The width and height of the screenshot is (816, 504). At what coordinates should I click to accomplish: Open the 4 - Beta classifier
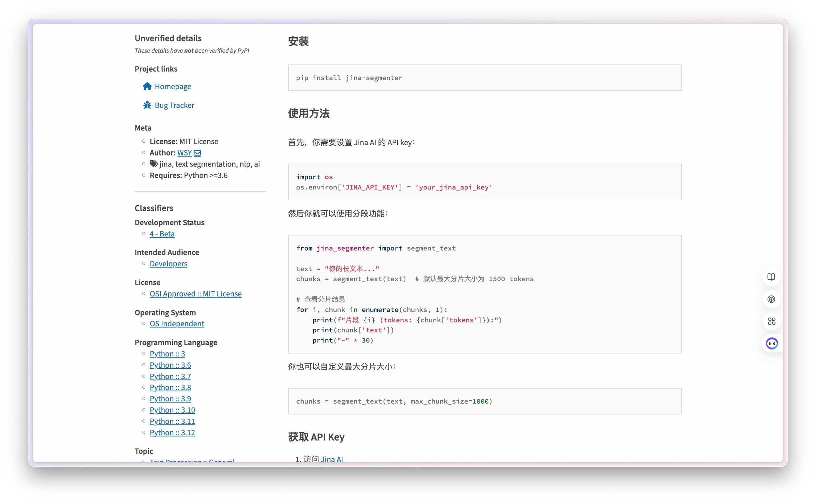coord(162,234)
